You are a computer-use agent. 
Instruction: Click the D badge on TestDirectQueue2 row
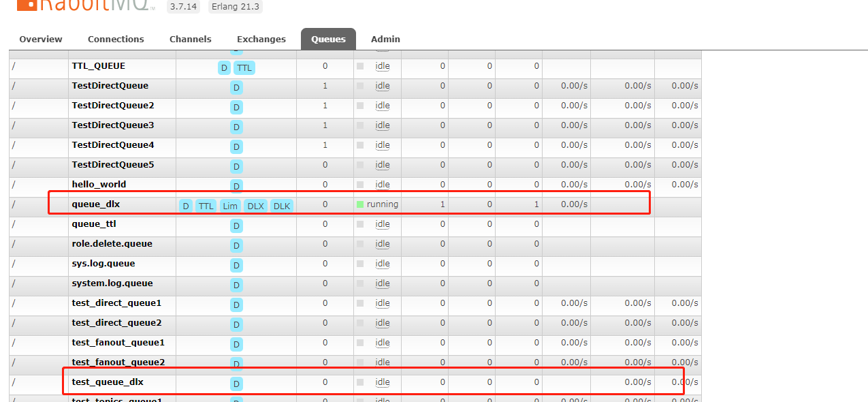click(x=236, y=108)
